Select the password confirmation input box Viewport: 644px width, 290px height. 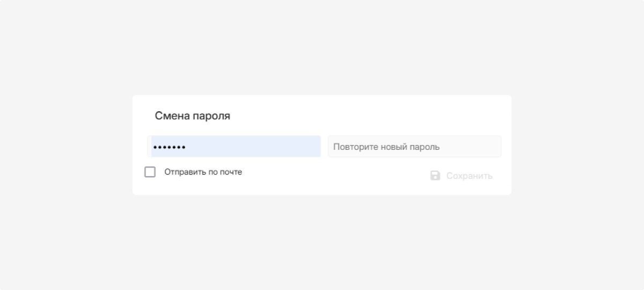click(414, 147)
